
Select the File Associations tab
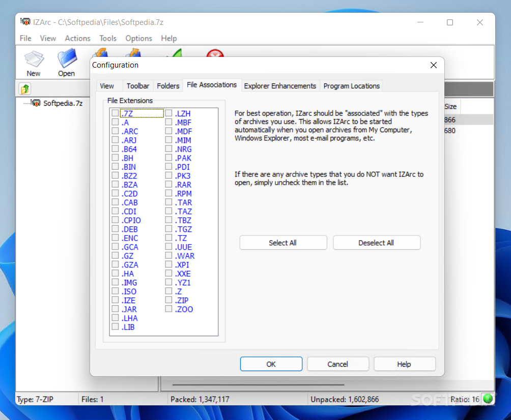tap(212, 85)
